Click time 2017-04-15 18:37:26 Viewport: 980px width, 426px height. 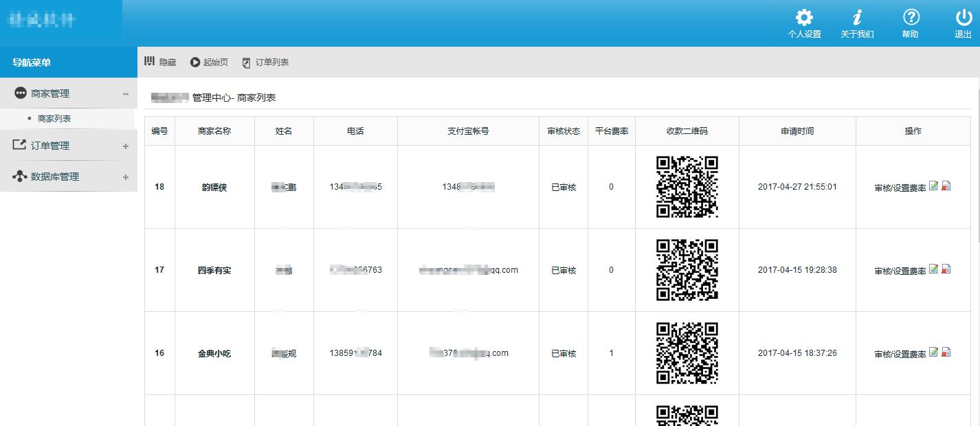point(797,353)
